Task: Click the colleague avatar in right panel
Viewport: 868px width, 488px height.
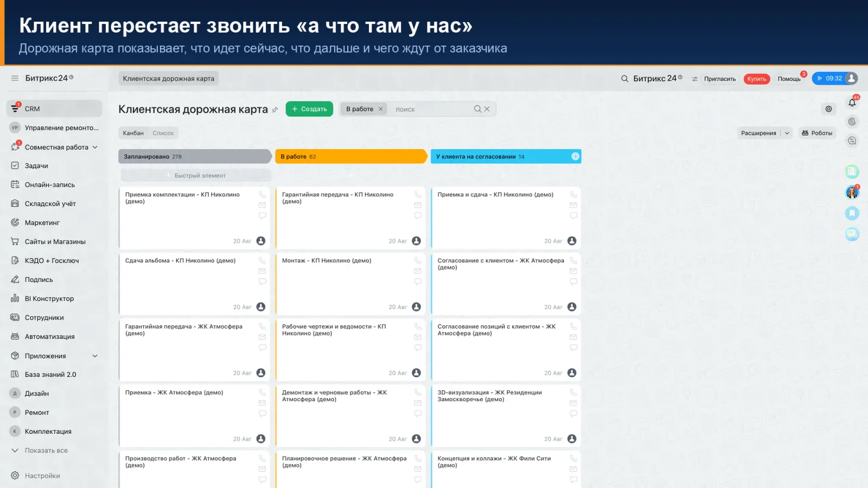Action: [x=852, y=192]
